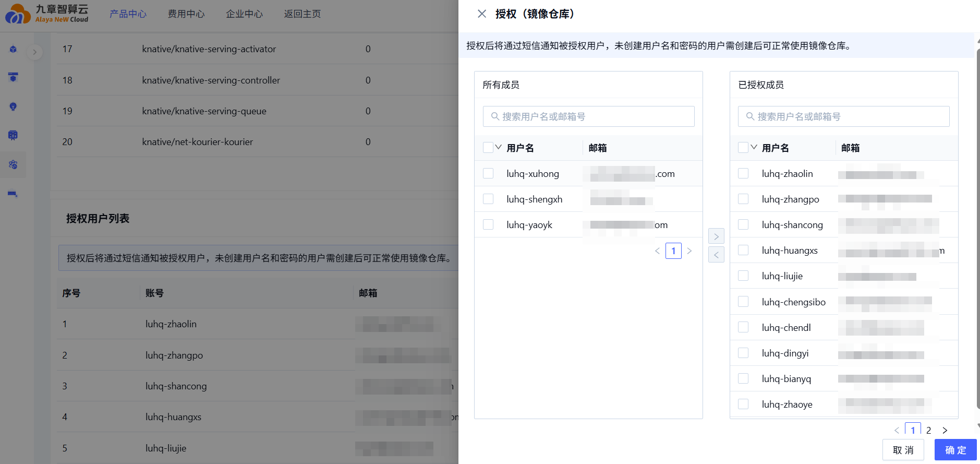Screen dimensions: 980x464
Task: Click luhq-huangxs in the background authorized user list
Action: 173,417
